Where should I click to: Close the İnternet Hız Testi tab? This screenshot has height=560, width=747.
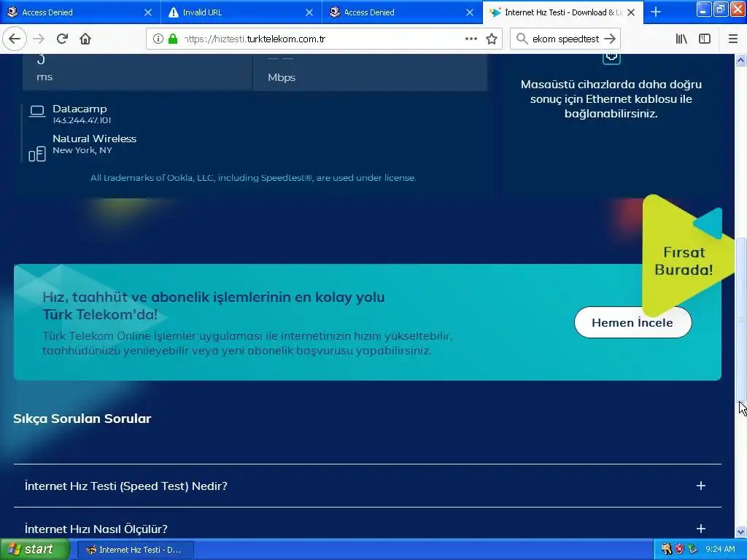pyautogui.click(x=631, y=12)
